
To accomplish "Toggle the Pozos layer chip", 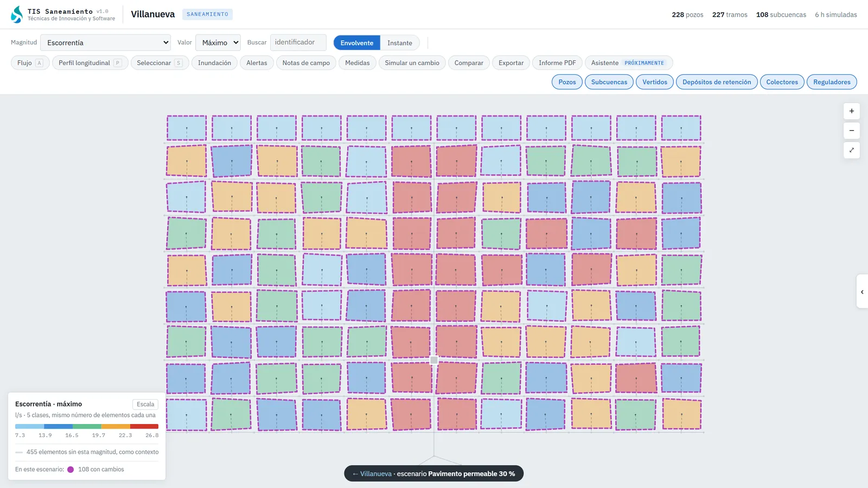I will pyautogui.click(x=567, y=82).
